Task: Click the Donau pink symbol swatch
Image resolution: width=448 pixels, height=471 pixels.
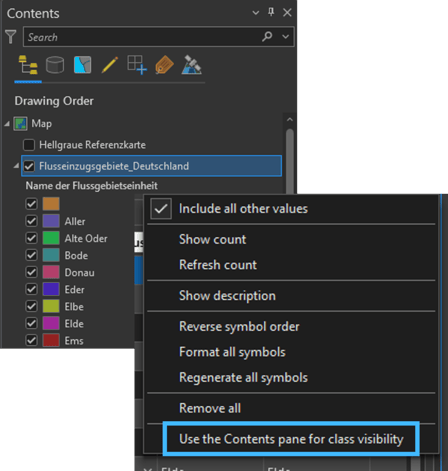Action: (x=51, y=272)
